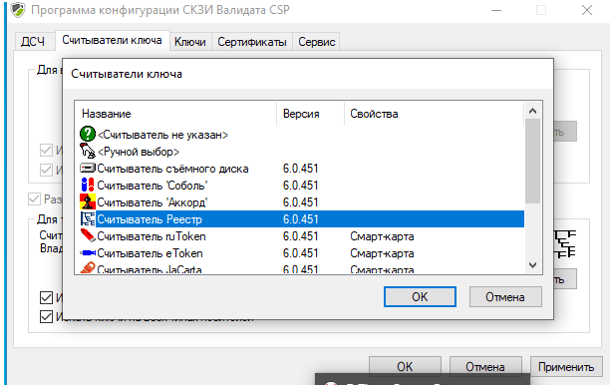Viewport: 616px width, 392px height.
Task: Minimize the Валидата CSP configuration window
Action: coord(497,10)
